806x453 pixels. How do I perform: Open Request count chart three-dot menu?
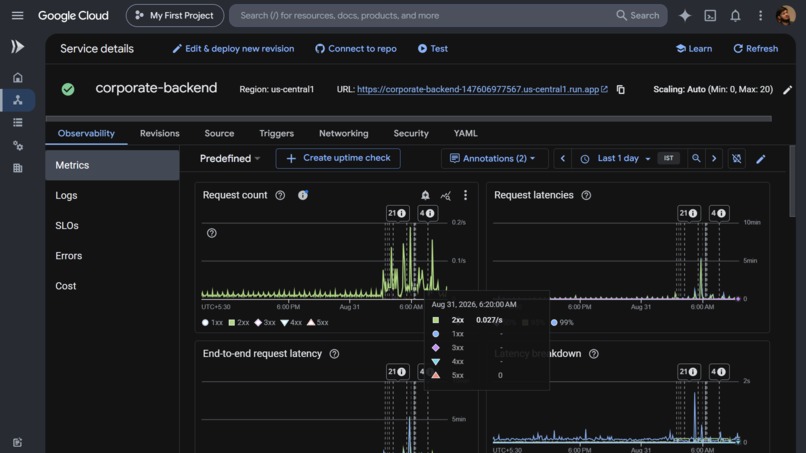(465, 195)
